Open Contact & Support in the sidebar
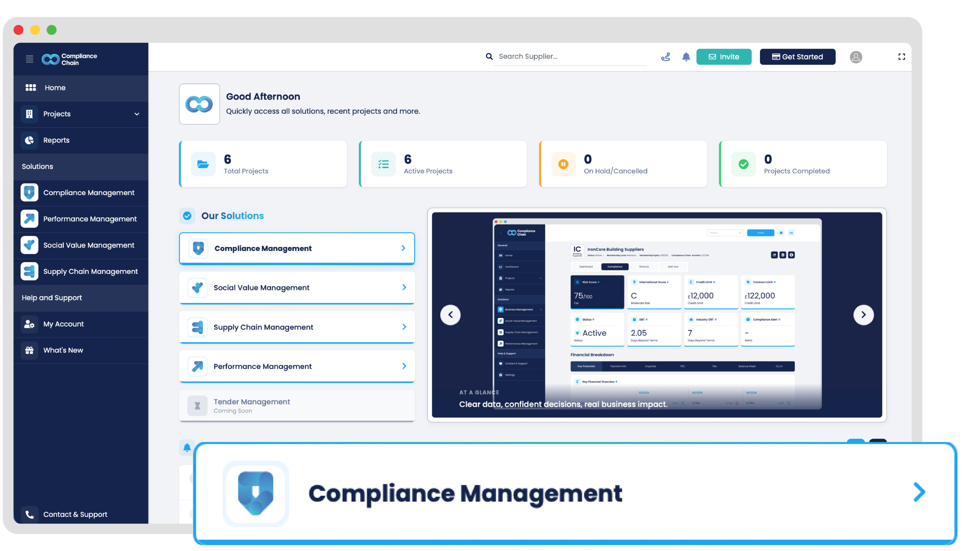 point(81,514)
